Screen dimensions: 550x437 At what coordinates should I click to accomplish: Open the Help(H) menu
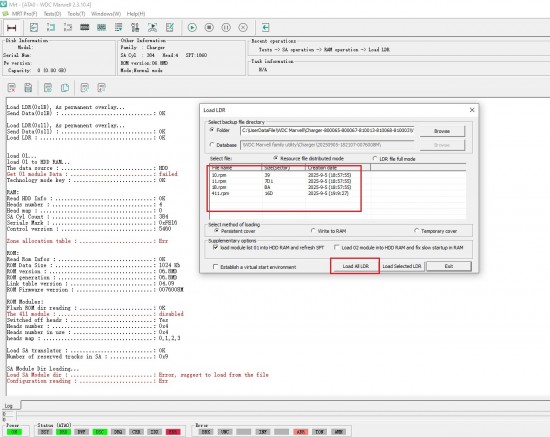tap(136, 14)
